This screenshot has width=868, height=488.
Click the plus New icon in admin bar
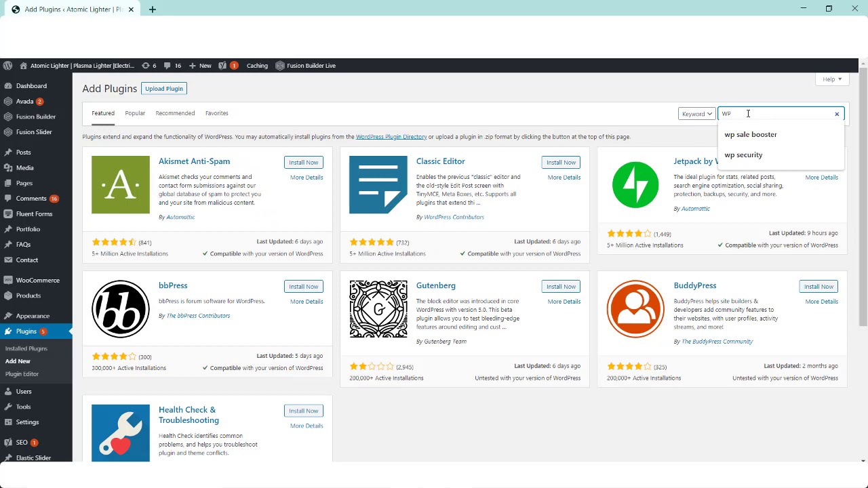point(193,66)
